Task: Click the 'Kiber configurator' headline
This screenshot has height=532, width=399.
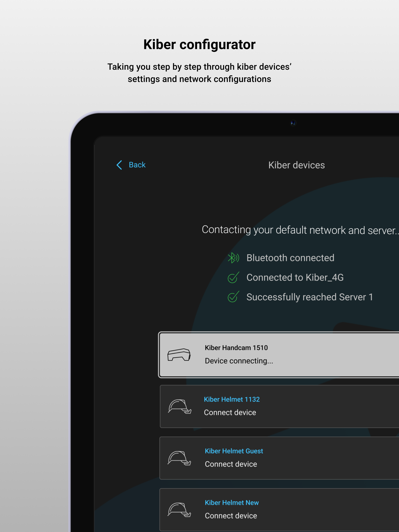Action: tap(199, 45)
